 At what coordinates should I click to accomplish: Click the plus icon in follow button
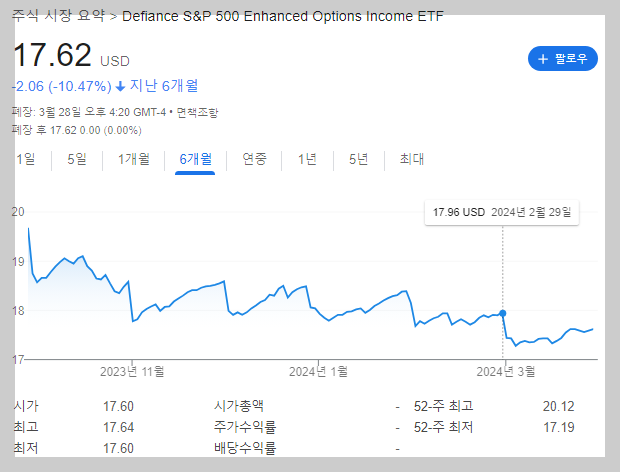coord(543,59)
